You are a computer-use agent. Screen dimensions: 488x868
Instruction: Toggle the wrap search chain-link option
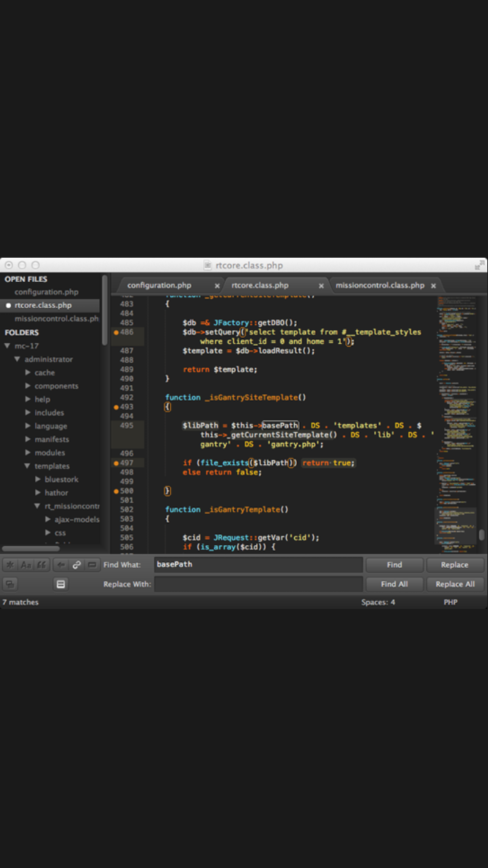point(77,565)
